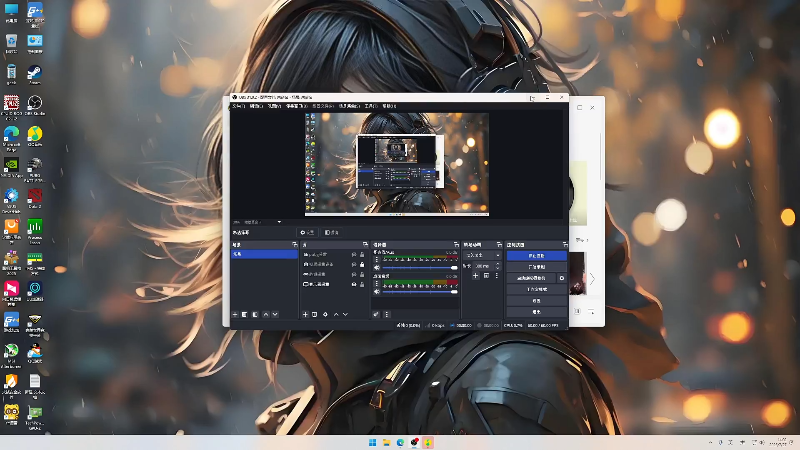The image size is (800, 450).
Task: Open transition properties three-dot menu
Action: (x=497, y=276)
